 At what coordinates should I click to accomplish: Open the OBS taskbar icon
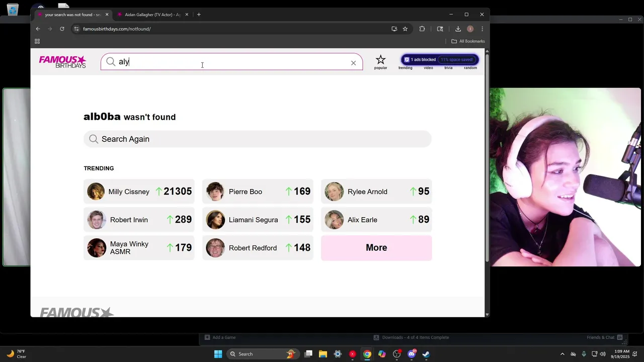point(397,354)
